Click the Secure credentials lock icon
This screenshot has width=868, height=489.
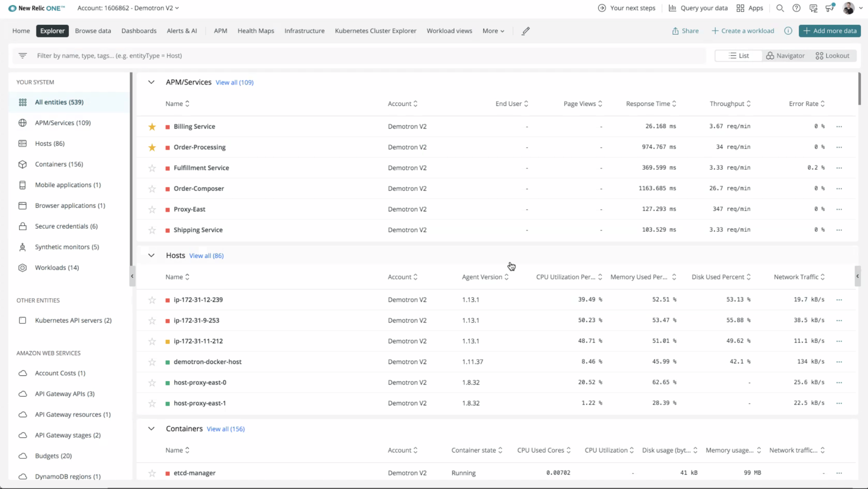pyautogui.click(x=23, y=226)
